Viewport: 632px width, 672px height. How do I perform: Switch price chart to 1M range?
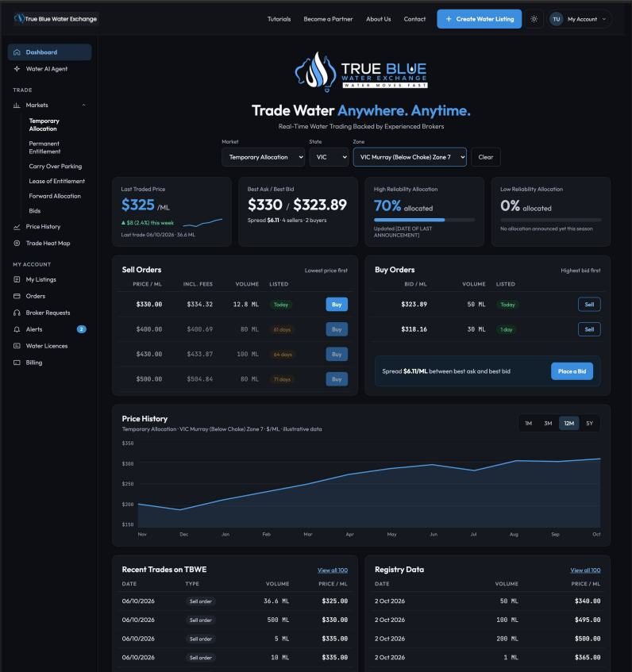tap(528, 424)
